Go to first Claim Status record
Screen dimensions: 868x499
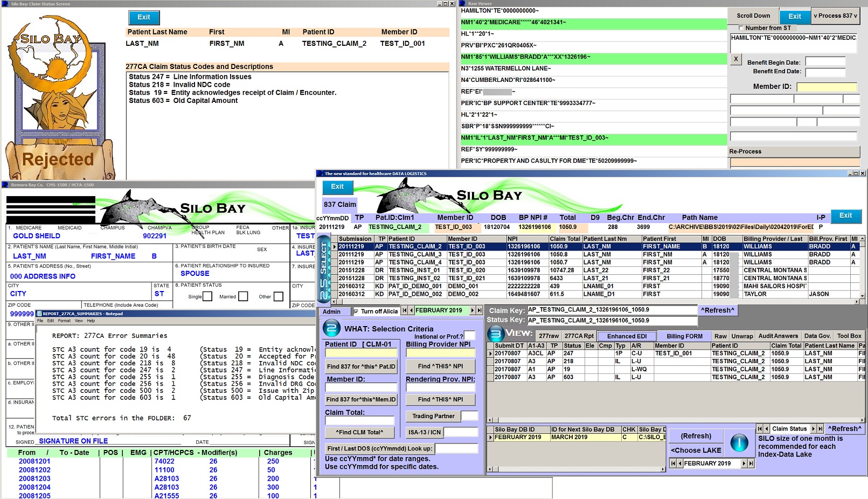click(760, 429)
